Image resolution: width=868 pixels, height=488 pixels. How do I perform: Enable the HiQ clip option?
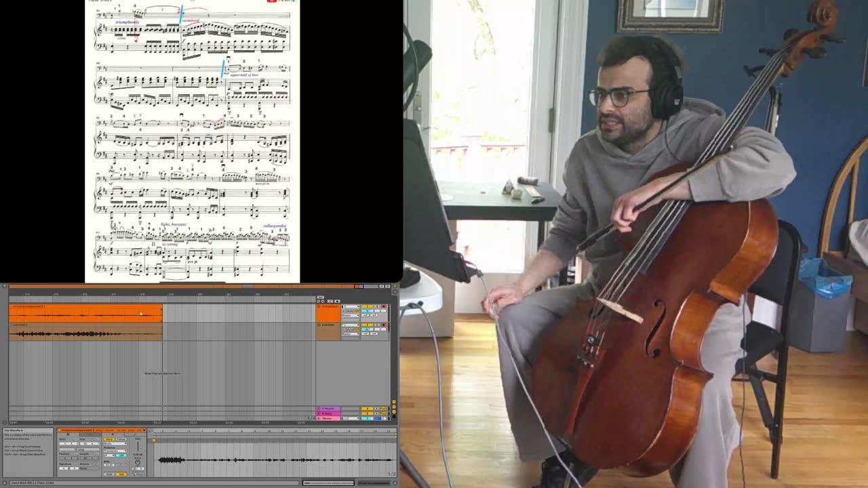point(121,474)
